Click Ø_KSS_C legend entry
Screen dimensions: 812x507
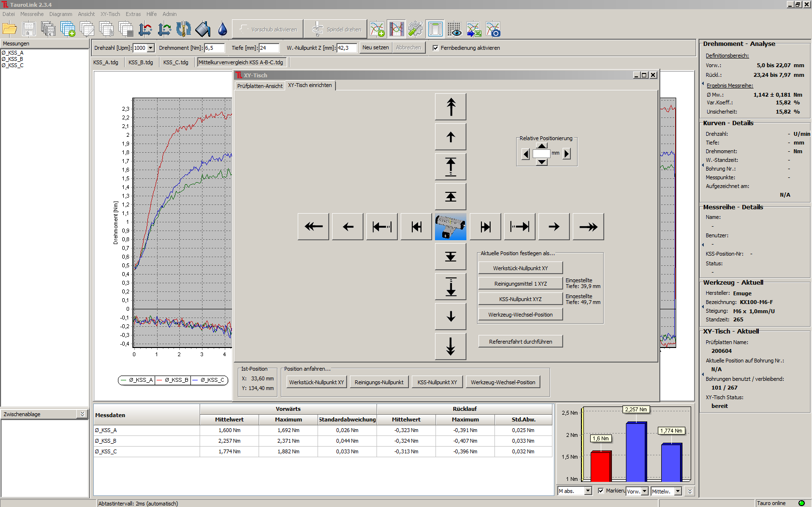(x=208, y=380)
